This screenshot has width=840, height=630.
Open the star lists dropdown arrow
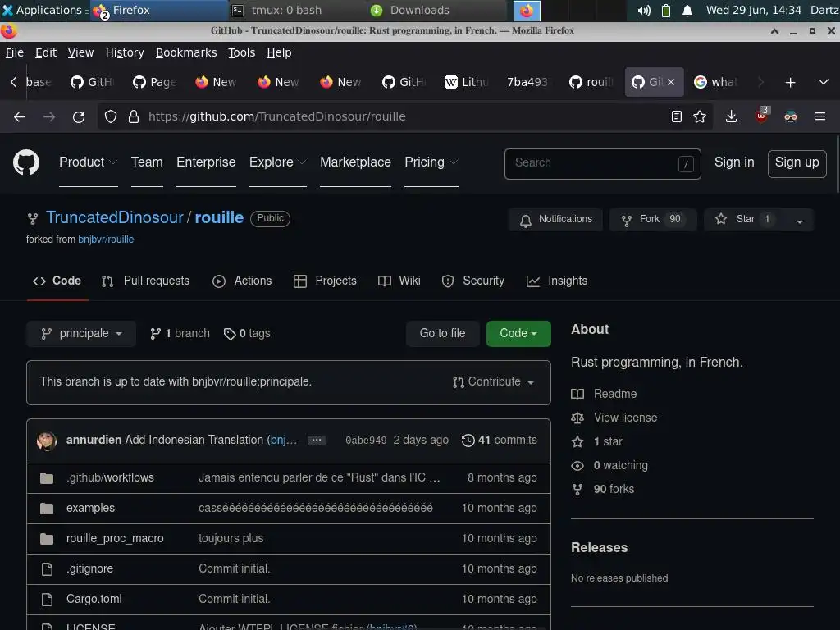(x=800, y=220)
